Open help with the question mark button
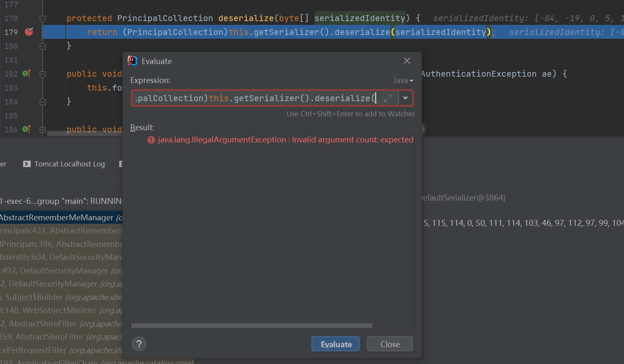This screenshot has height=364, width=624. (x=139, y=344)
